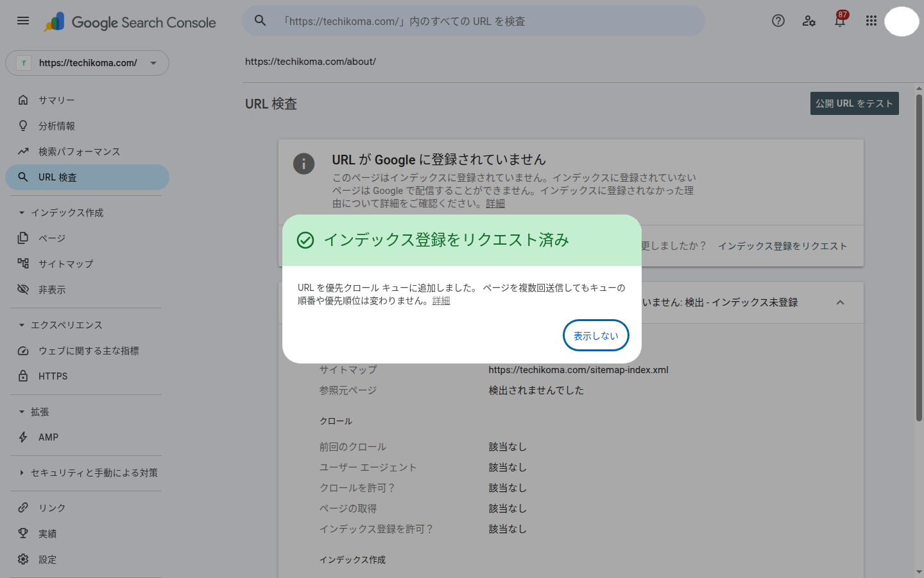Viewport: 924px width, 578px height.
Task: Click the inspected URL https://techikoma.com/about/
Action: (311, 62)
